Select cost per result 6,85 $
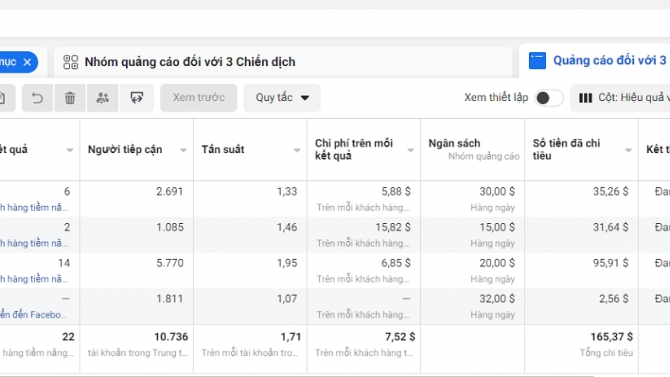The image size is (670, 377). 396,263
